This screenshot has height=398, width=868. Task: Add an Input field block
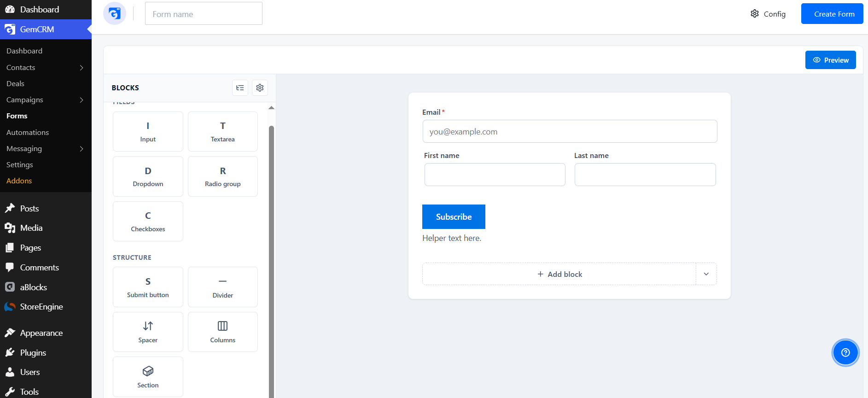[x=148, y=132]
